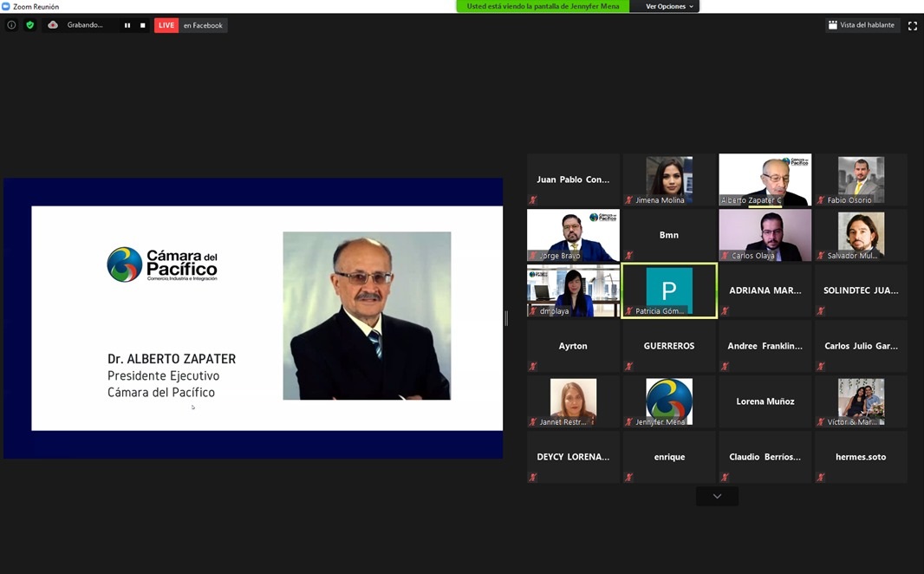The image size is (924, 574).
Task: Pause the cloud recording
Action: (x=127, y=25)
